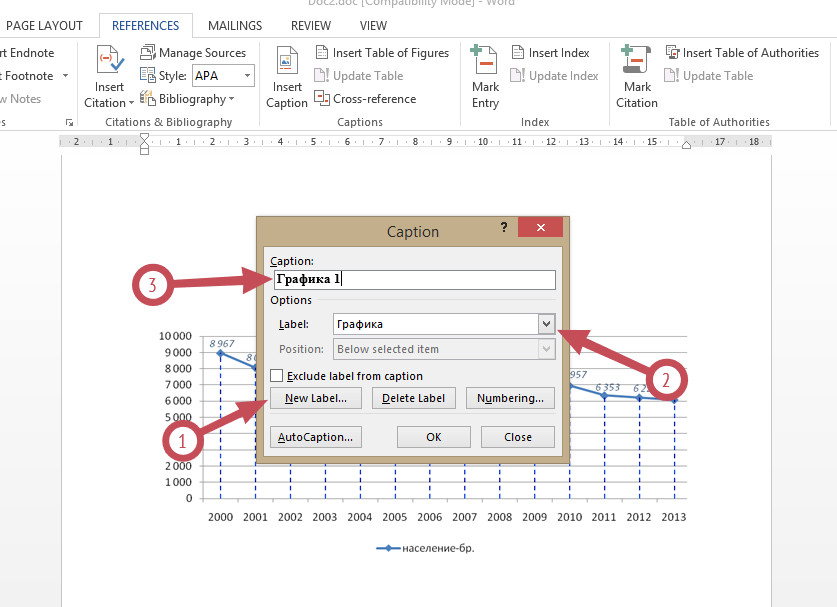Check Exclude label from caption

[x=277, y=376]
